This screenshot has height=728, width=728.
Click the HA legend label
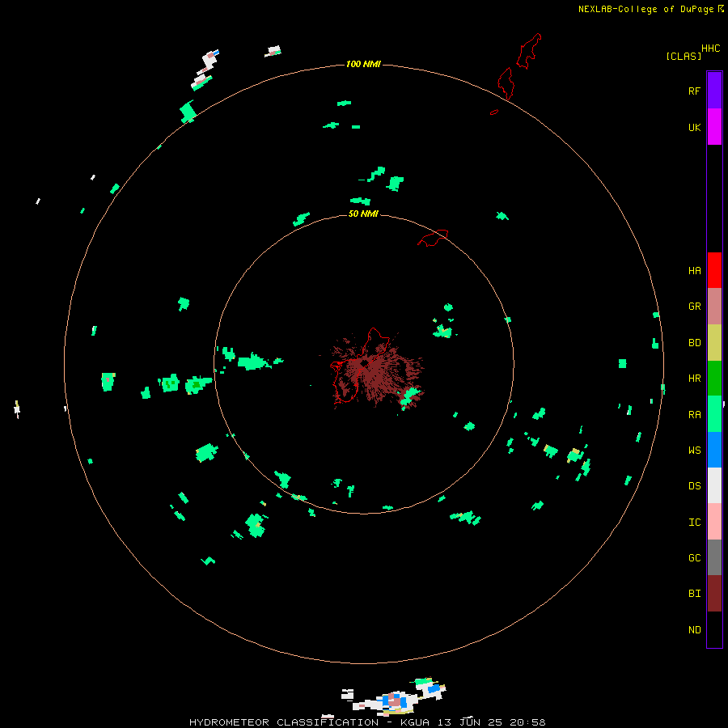(694, 271)
